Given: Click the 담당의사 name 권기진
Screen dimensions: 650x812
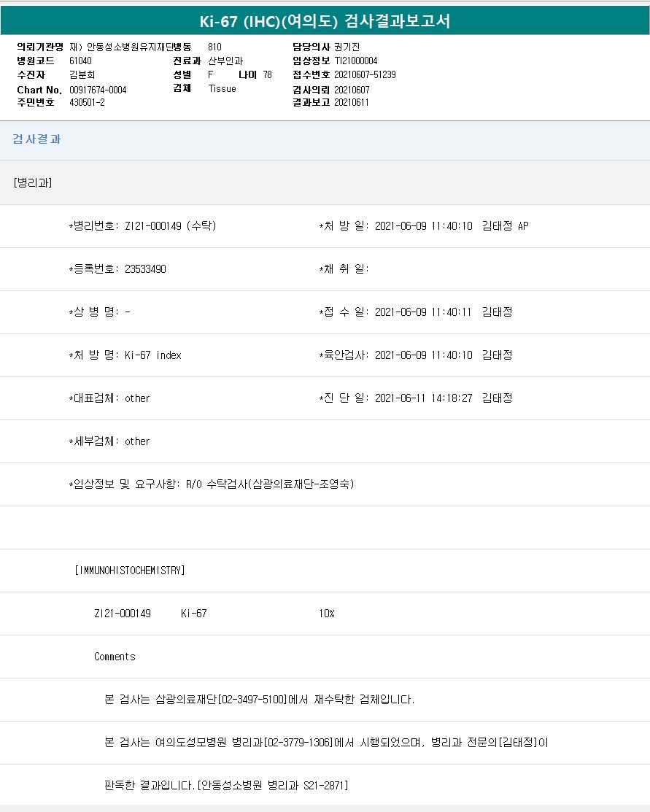Looking at the screenshot, I should pyautogui.click(x=347, y=47).
